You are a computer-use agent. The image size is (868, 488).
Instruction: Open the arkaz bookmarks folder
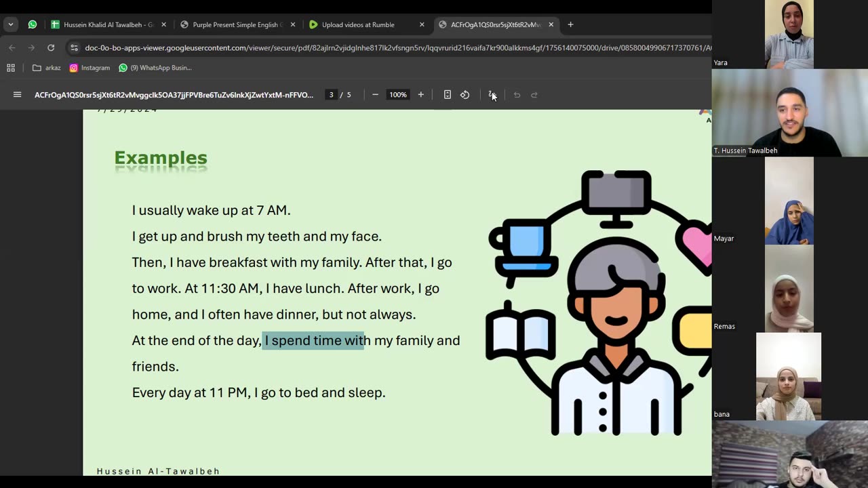(x=47, y=68)
